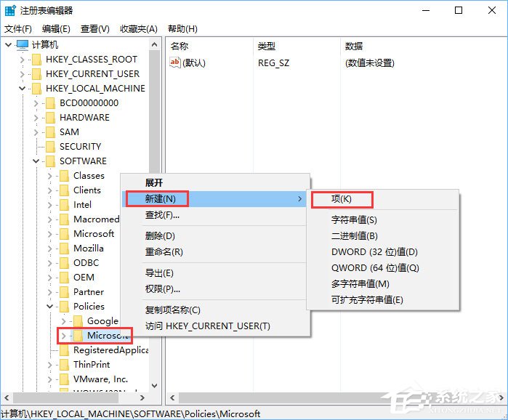Screen dimensions: 508x420
Task: Click the 名称 column header
Action: (209, 46)
